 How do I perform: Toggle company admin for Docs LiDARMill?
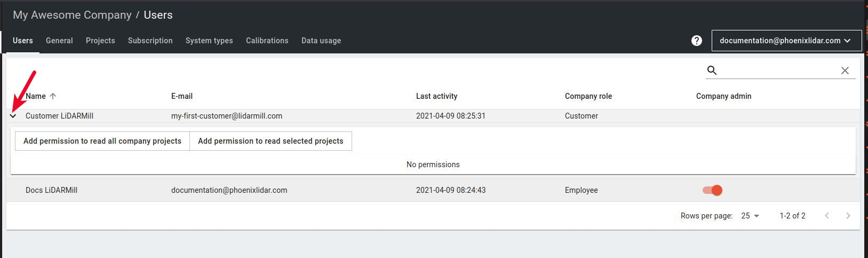[x=712, y=190]
